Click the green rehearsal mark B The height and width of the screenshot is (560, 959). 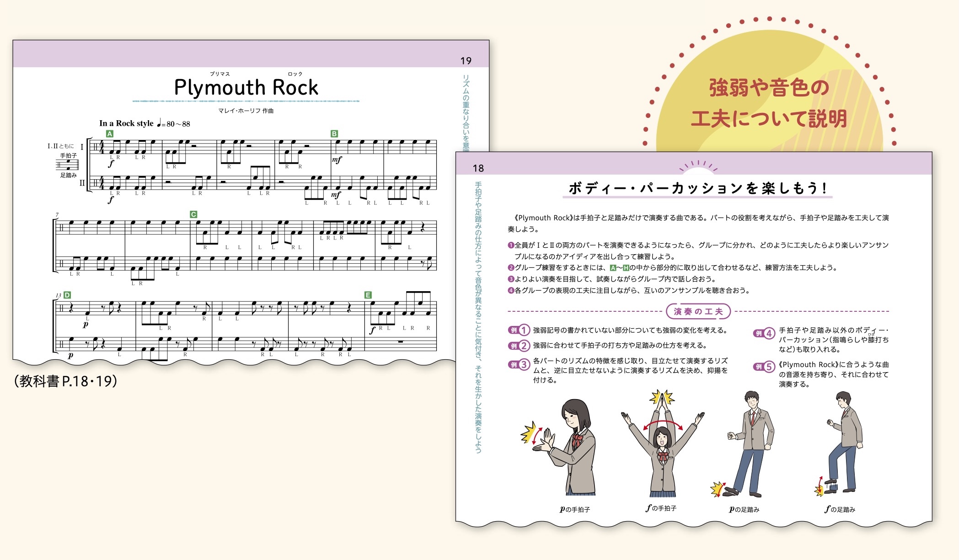tap(334, 134)
